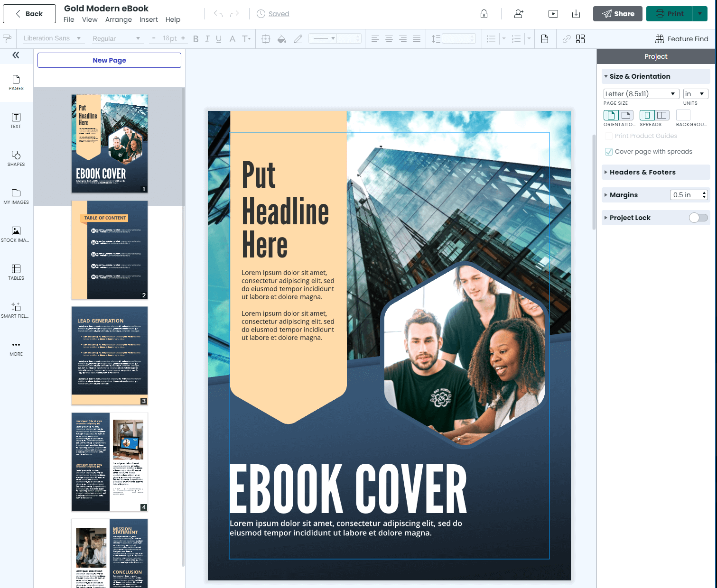Click the Smart Fields sidebar icon
This screenshot has height=588, width=717.
(16, 310)
